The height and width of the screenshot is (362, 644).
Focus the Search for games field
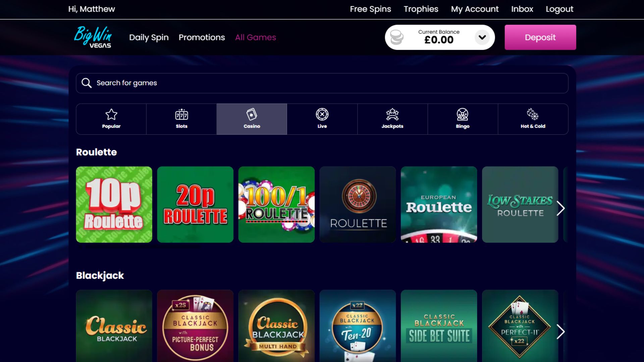(x=322, y=83)
